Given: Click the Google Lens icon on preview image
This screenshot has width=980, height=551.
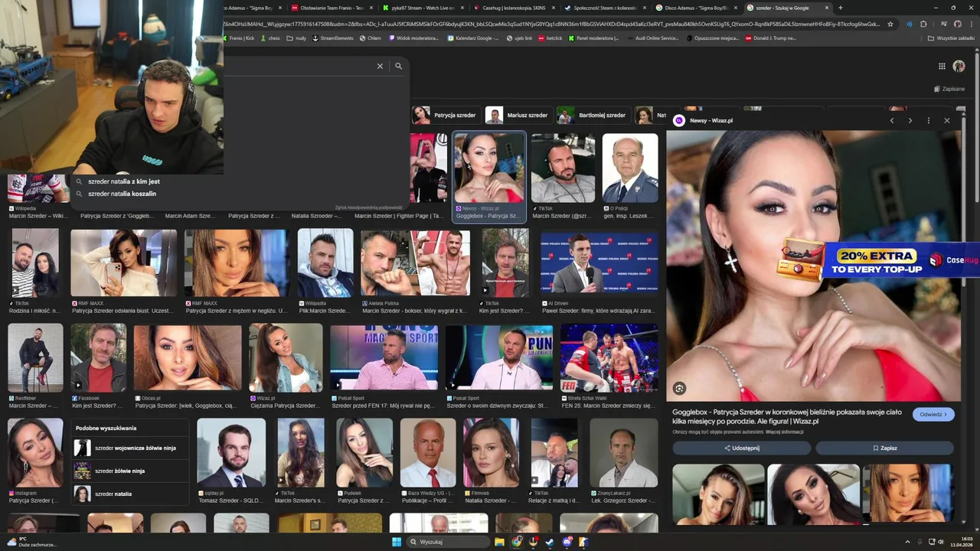Looking at the screenshot, I should [x=679, y=389].
